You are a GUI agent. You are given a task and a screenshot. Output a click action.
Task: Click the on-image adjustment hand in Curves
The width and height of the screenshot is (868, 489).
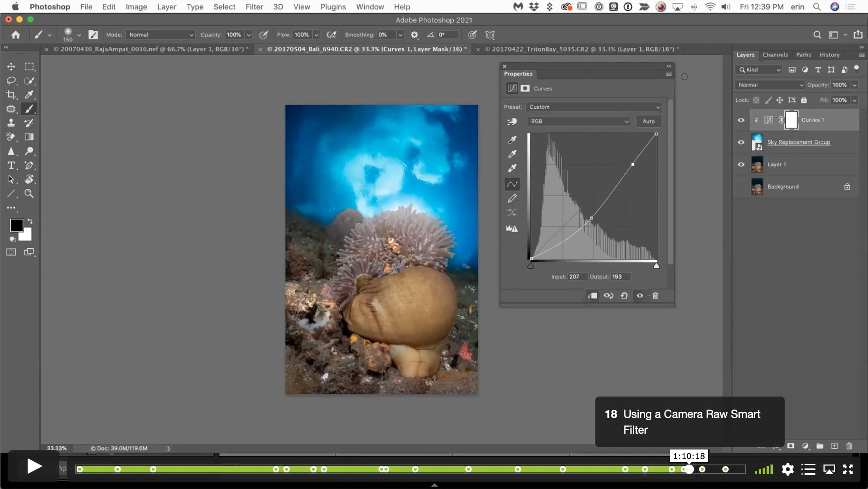(x=512, y=122)
